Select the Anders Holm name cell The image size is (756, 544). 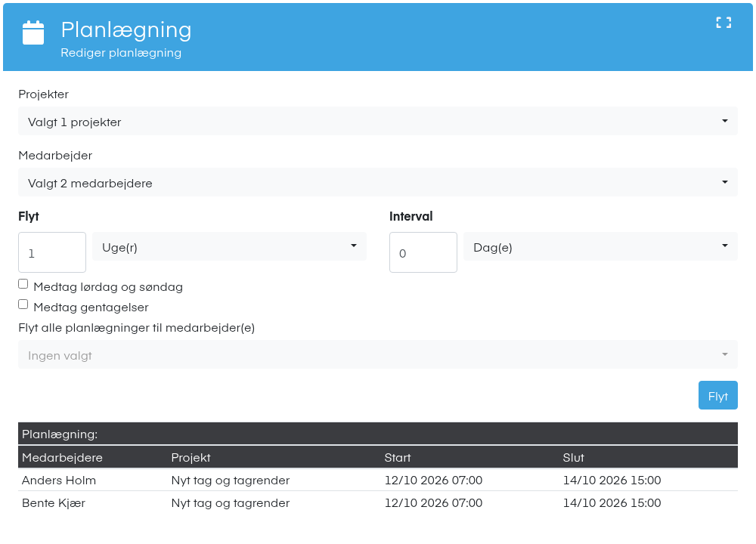click(x=59, y=481)
